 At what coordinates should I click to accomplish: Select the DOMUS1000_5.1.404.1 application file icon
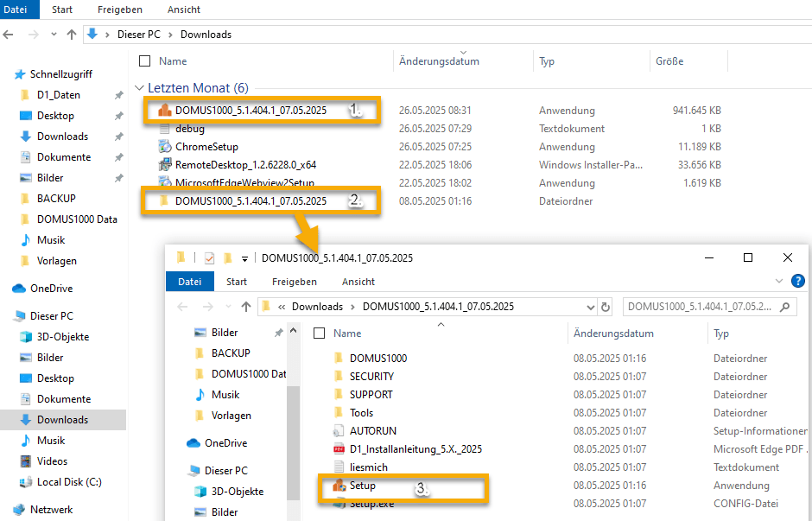[x=165, y=111]
